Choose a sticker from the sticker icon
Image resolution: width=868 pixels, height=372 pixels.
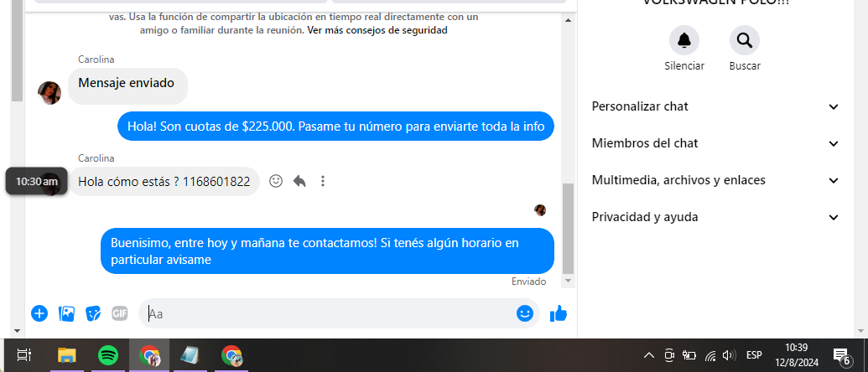click(93, 313)
